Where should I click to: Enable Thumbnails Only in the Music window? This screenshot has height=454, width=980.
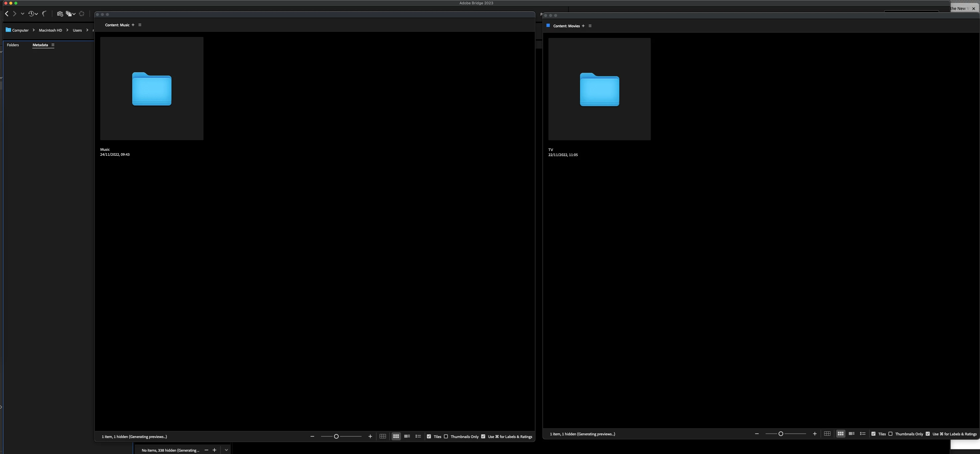(446, 436)
